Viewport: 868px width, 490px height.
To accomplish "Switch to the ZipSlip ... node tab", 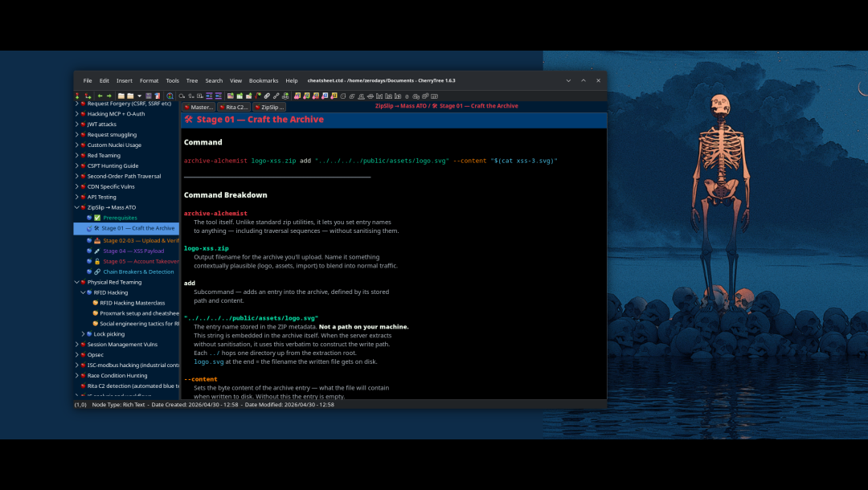I will [269, 108].
